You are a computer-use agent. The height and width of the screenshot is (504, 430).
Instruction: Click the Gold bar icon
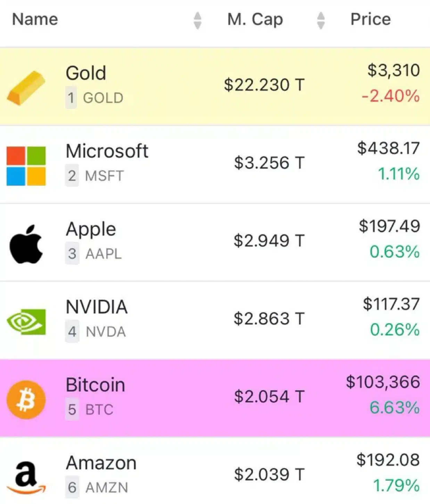pyautogui.click(x=26, y=87)
